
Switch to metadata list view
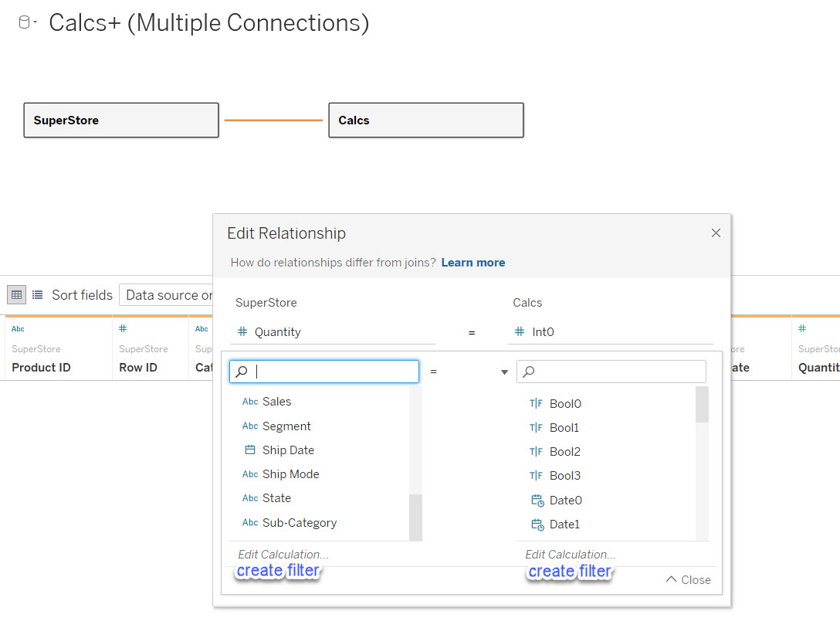tap(38, 295)
